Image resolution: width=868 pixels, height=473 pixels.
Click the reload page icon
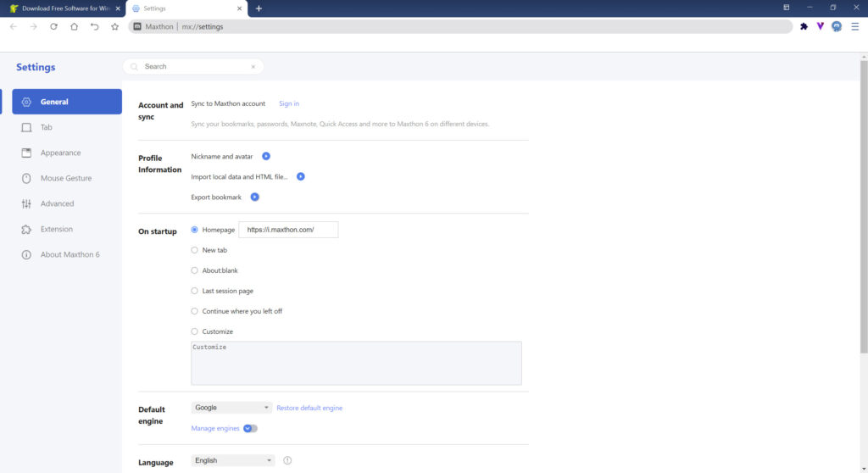click(x=53, y=26)
